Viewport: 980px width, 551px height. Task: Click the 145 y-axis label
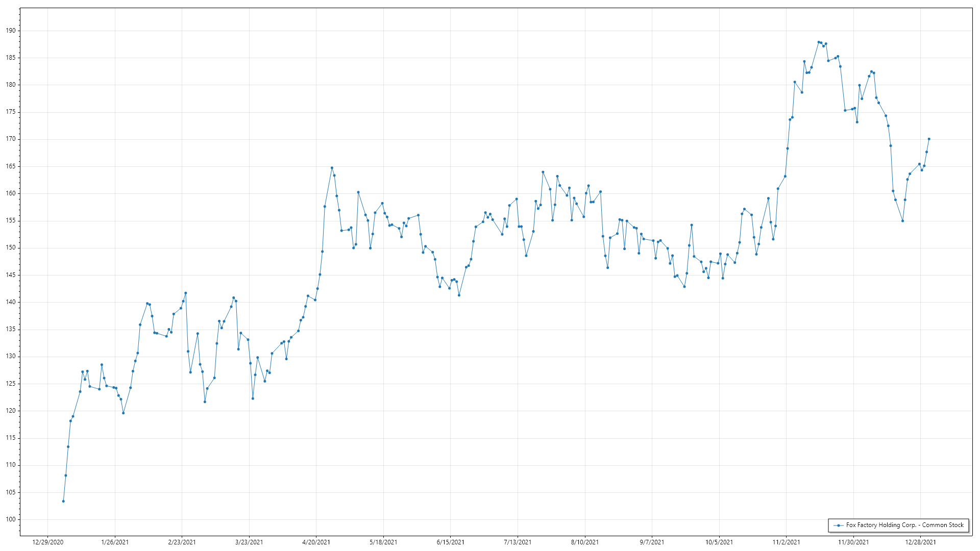[11, 275]
